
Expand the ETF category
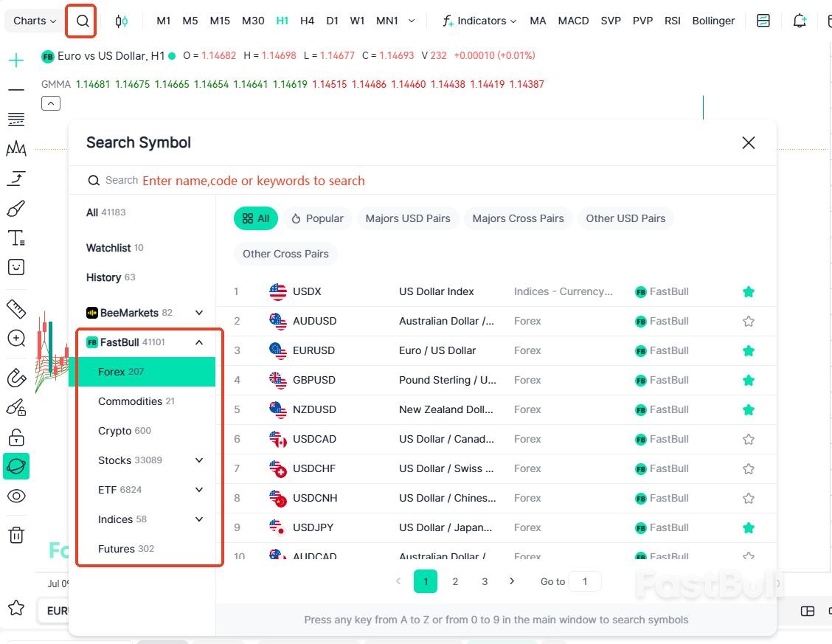(x=199, y=490)
